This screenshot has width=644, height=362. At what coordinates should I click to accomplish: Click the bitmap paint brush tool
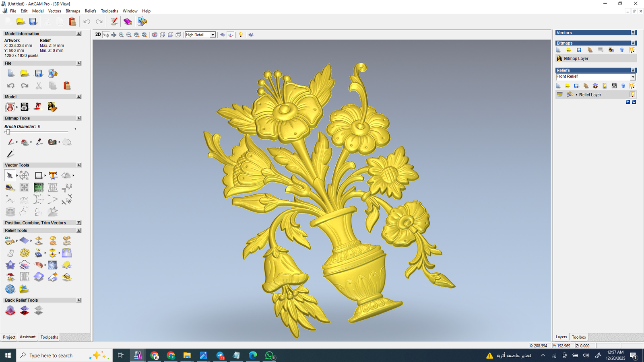point(10,142)
